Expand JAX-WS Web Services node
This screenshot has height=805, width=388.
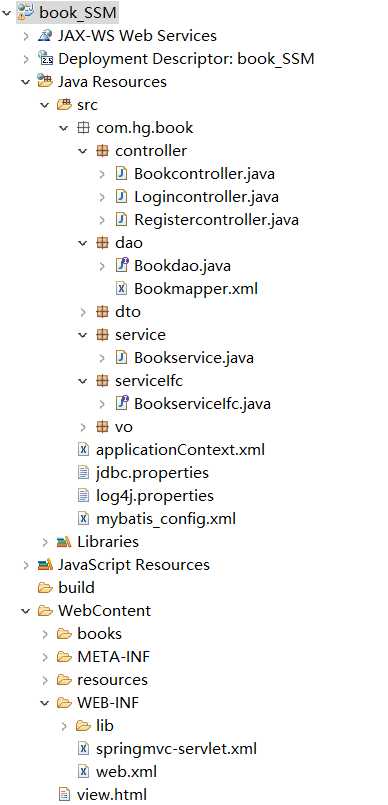coord(26,35)
